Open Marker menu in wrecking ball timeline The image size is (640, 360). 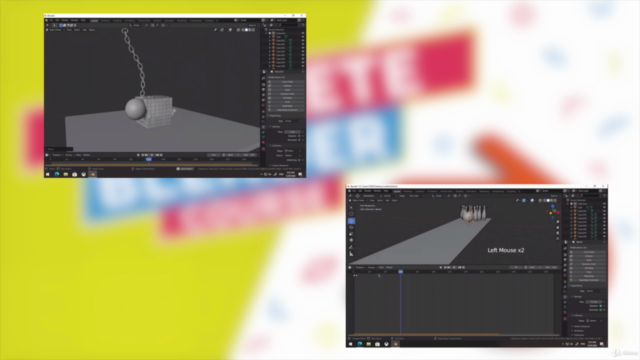tap(87, 155)
